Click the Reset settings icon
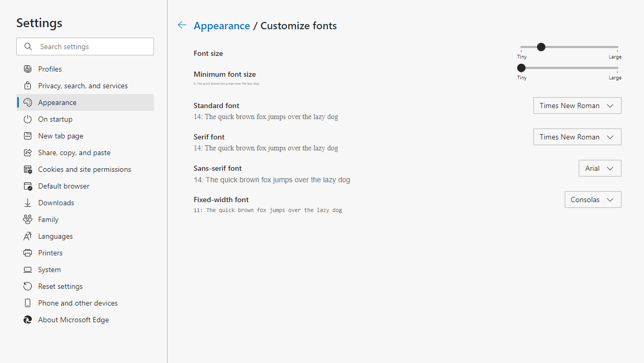This screenshot has height=363, width=644. click(28, 286)
